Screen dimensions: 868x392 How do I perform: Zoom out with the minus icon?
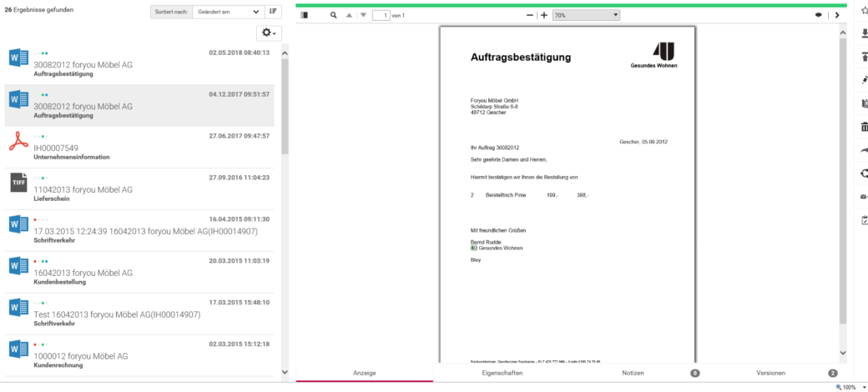[x=530, y=16]
